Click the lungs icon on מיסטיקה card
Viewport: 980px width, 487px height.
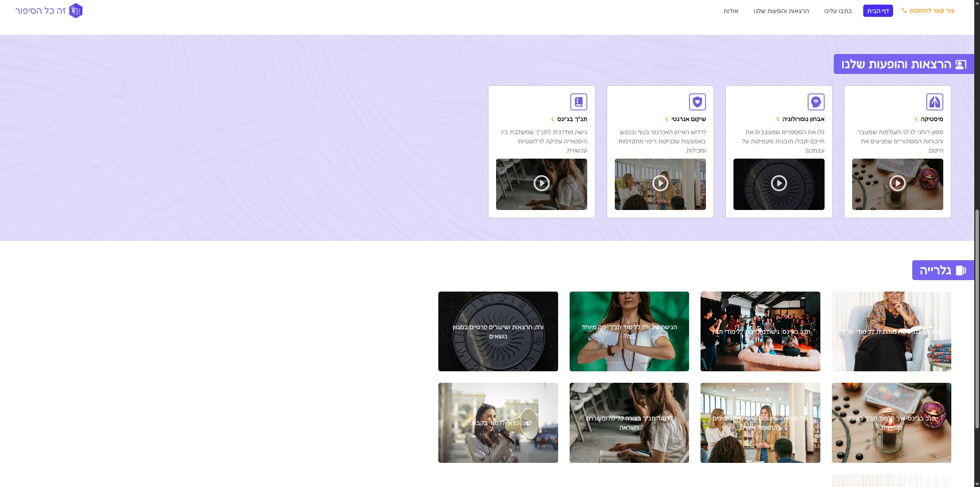(x=934, y=102)
